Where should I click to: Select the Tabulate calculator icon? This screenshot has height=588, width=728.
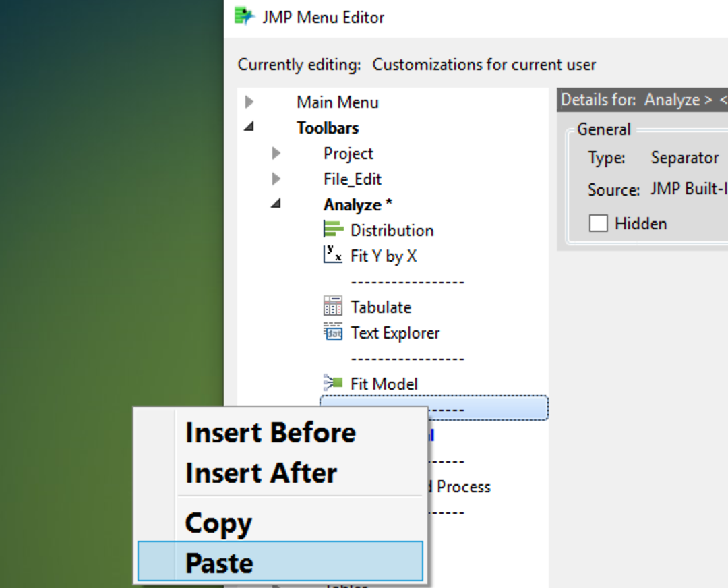point(332,307)
